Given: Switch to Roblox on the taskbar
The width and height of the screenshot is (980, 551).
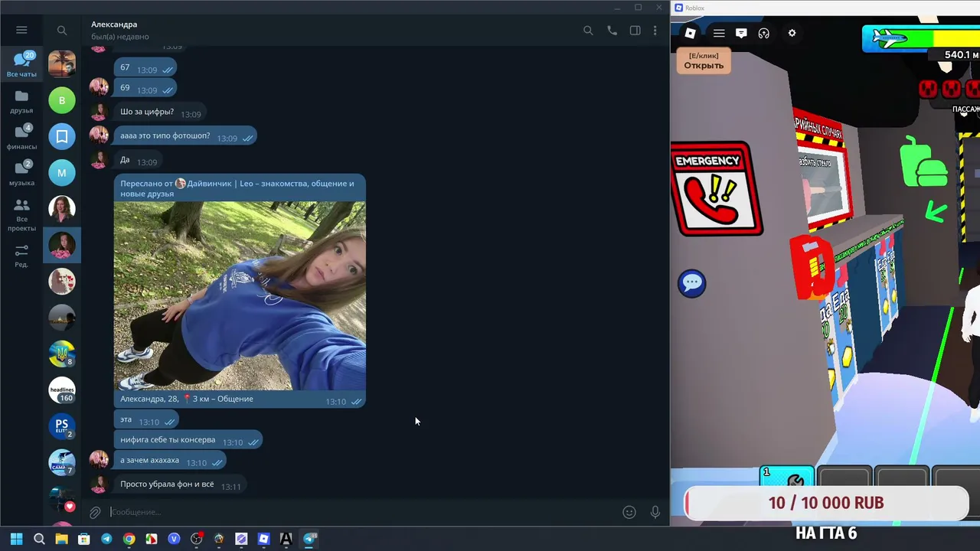Looking at the screenshot, I should point(263,539).
